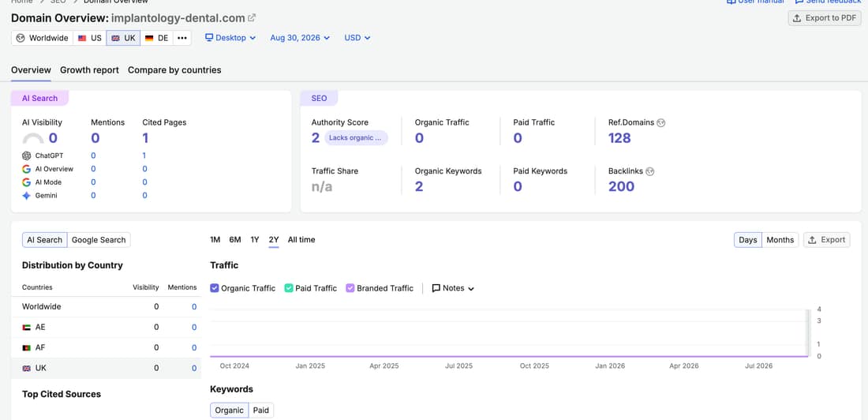
Task: Click the Worldwide globe icon
Action: pyautogui.click(x=21, y=38)
